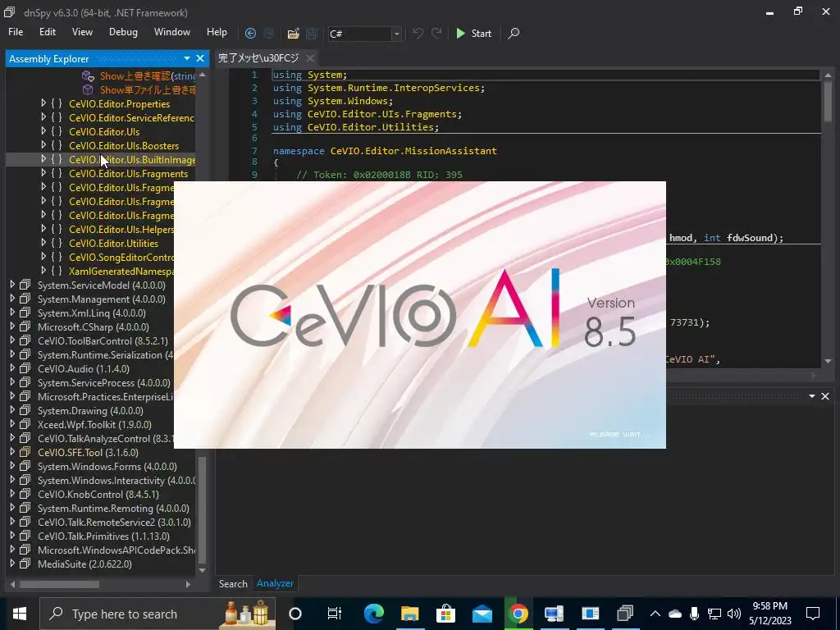
Task: Open Google Chrome from the taskbar
Action: click(x=518, y=614)
